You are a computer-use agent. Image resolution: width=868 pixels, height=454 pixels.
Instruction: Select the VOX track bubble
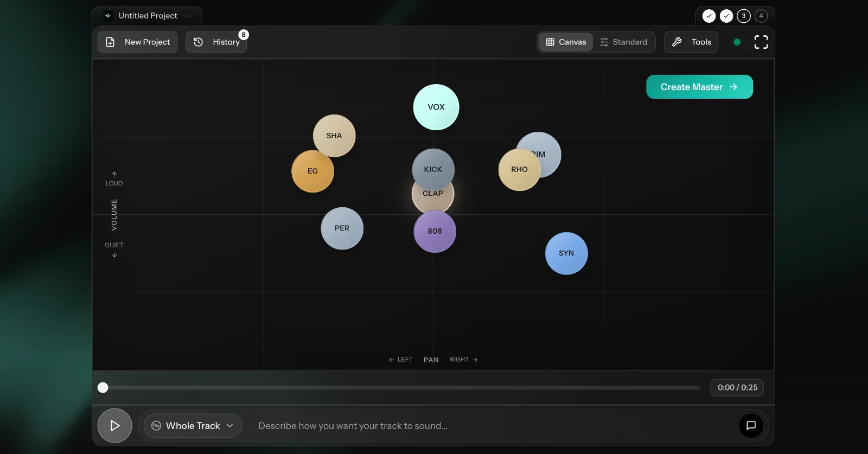pyautogui.click(x=436, y=107)
